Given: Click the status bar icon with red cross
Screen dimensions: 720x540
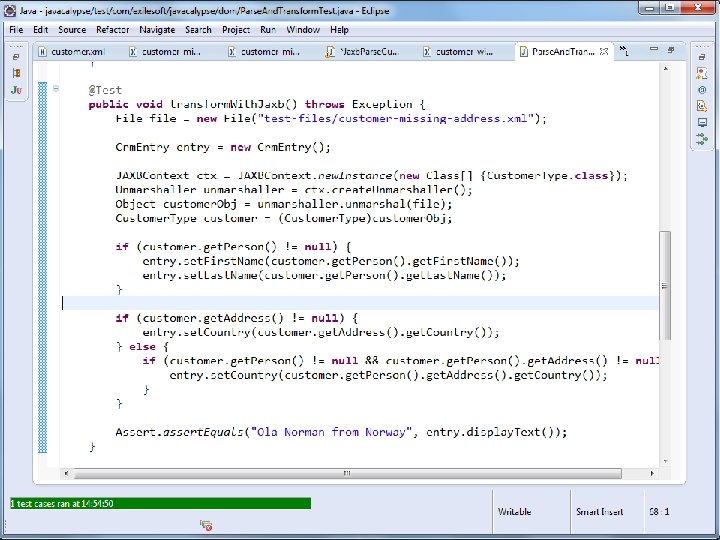Looking at the screenshot, I should click(x=206, y=525).
